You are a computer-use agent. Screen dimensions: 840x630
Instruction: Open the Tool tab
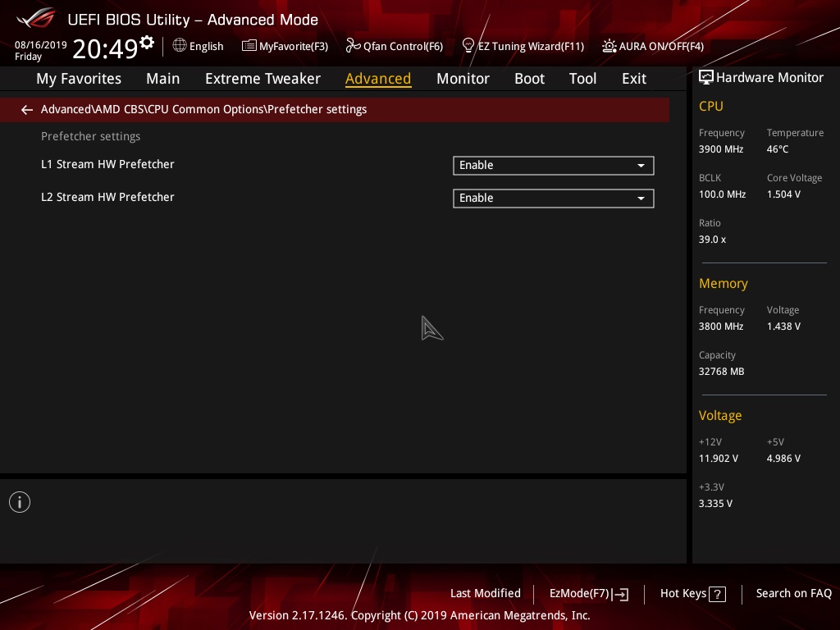click(x=582, y=79)
